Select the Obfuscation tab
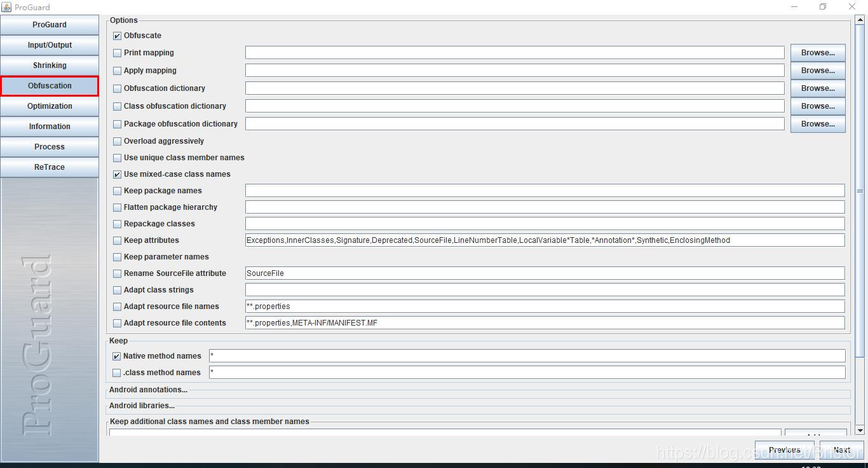 coord(50,86)
